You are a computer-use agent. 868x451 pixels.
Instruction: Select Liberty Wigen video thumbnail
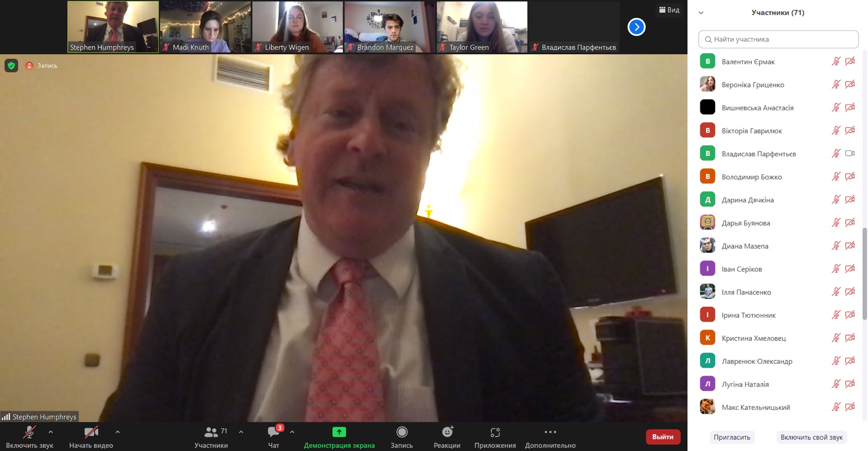tap(298, 27)
